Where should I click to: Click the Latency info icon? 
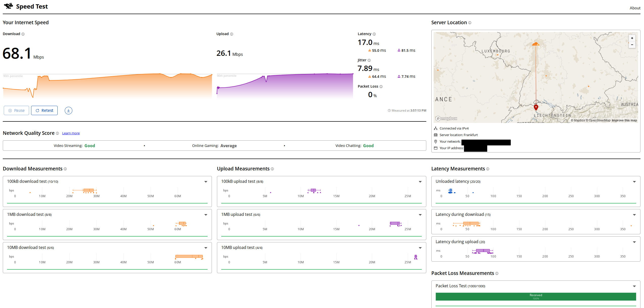[x=374, y=34]
